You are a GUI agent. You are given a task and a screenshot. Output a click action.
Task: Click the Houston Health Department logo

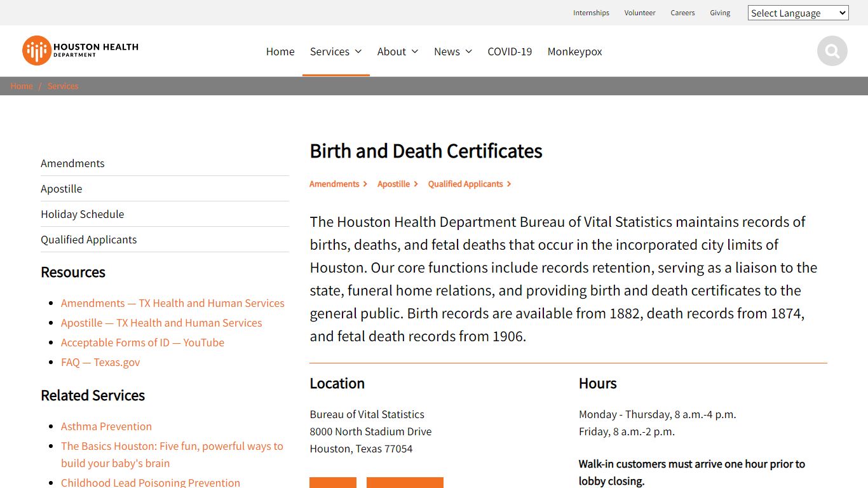(81, 50)
